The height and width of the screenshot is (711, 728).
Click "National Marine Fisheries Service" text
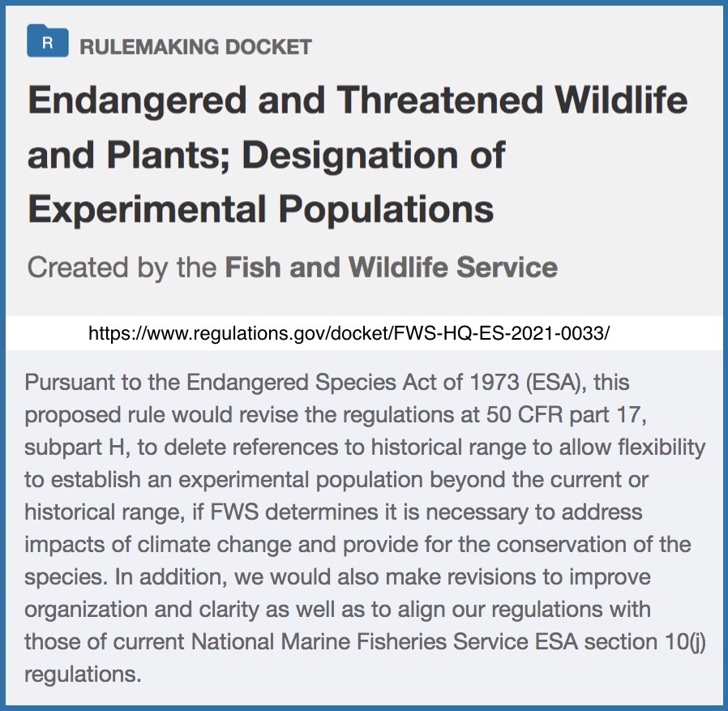pos(359,642)
